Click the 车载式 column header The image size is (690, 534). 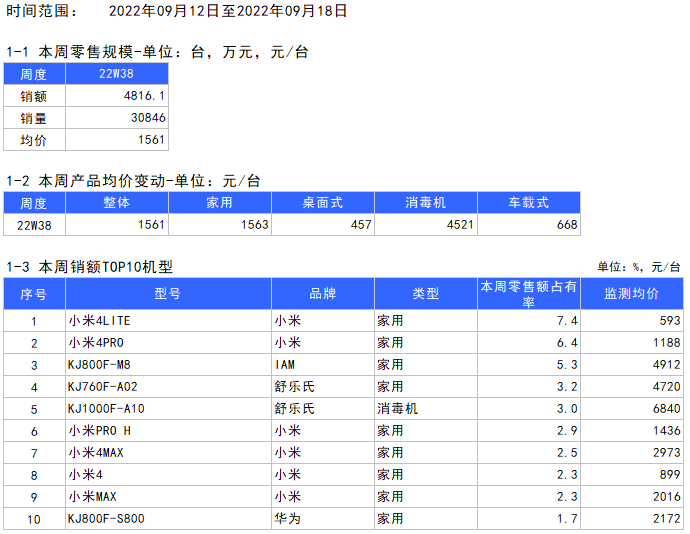pyautogui.click(x=529, y=203)
